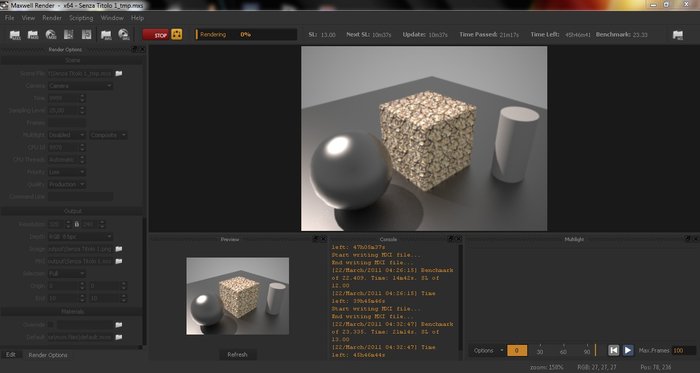Viewport: 700px width, 373px height.
Task: Open the Render menu
Action: (52, 18)
